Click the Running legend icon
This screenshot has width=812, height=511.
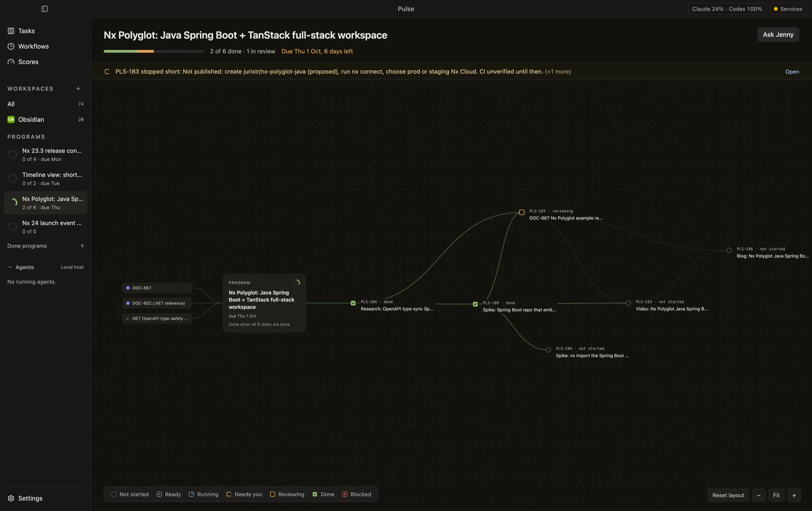pyautogui.click(x=191, y=494)
